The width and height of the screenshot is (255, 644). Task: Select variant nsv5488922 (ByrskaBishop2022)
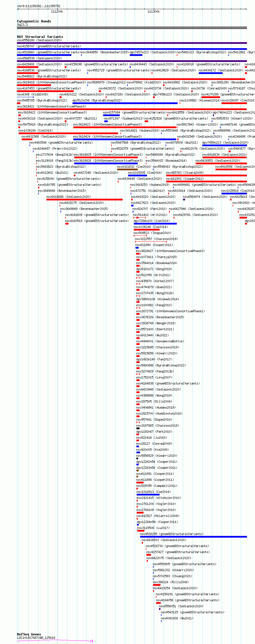click(42, 76)
